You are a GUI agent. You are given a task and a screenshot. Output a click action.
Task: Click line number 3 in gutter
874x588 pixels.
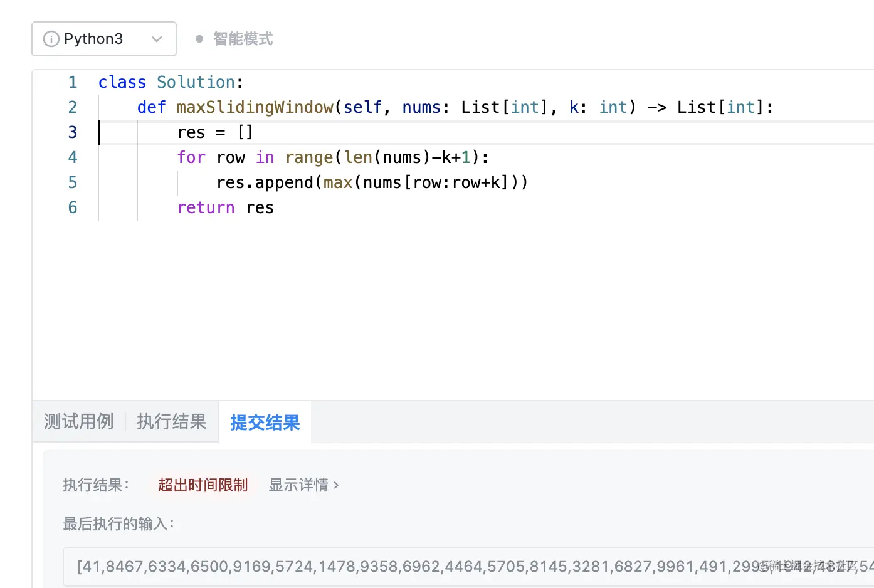click(x=73, y=132)
